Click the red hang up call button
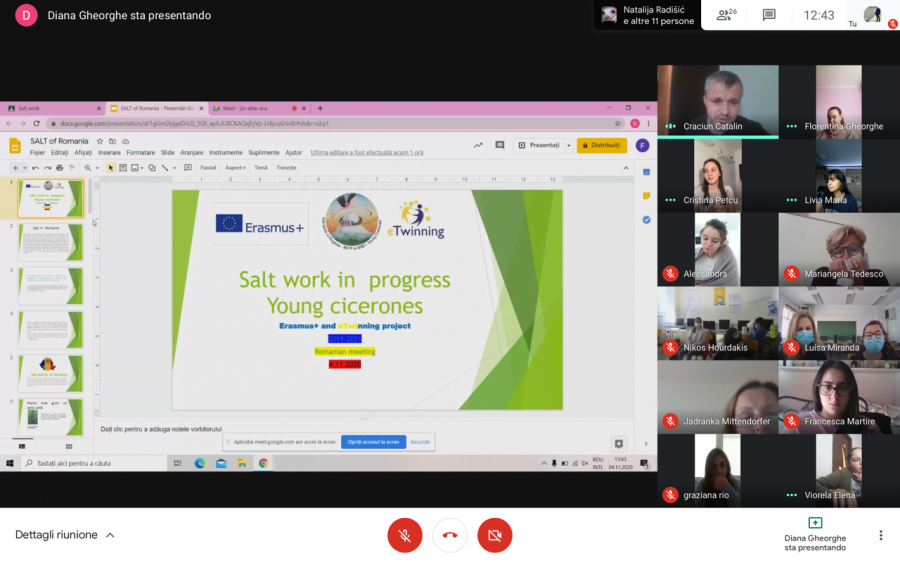900x563 pixels. pyautogui.click(x=450, y=535)
